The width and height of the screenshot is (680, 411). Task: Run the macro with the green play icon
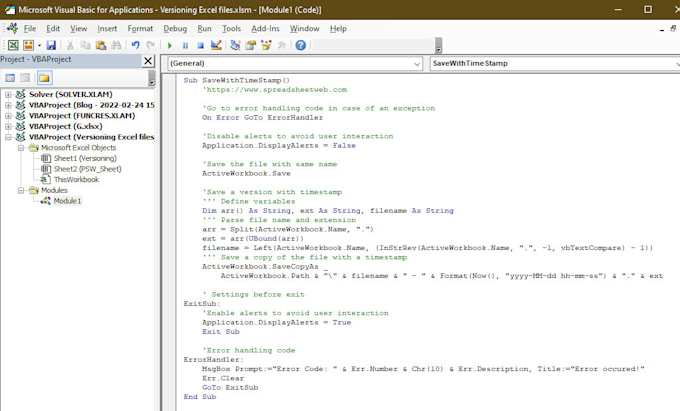[170, 45]
